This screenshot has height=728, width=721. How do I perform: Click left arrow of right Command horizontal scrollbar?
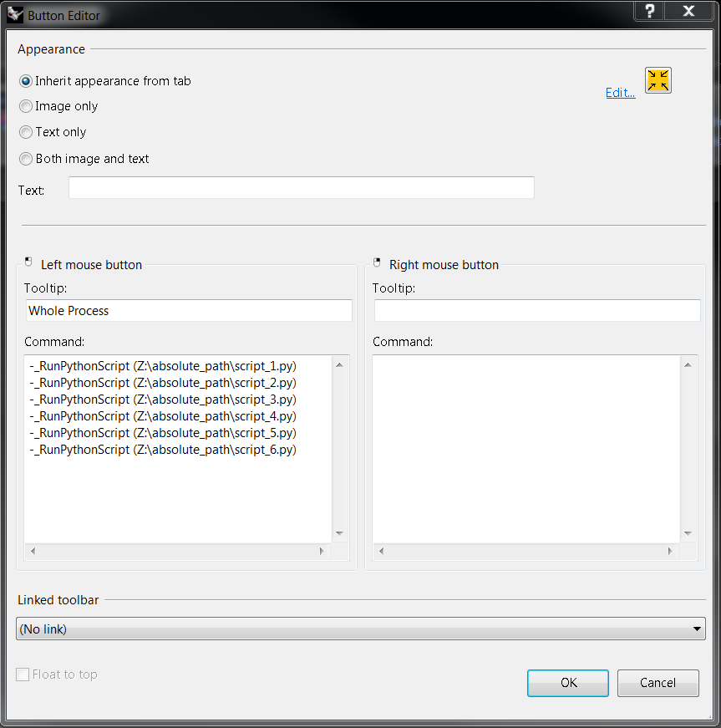[381, 551]
